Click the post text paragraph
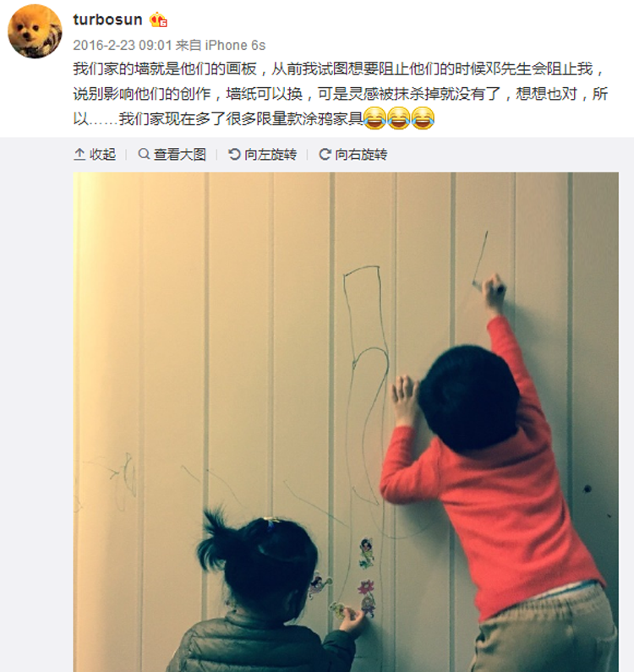The height and width of the screenshot is (672, 634). [x=341, y=94]
